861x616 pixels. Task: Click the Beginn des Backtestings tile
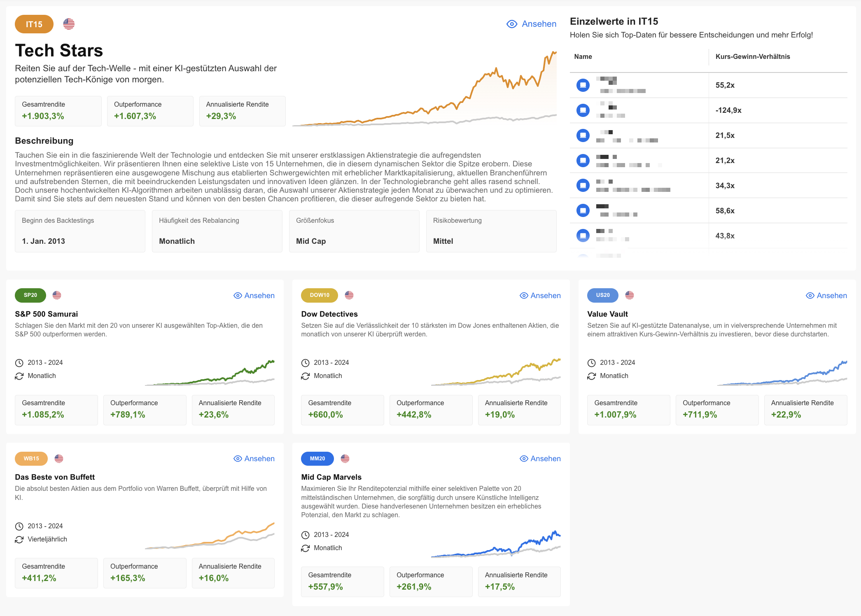(80, 231)
